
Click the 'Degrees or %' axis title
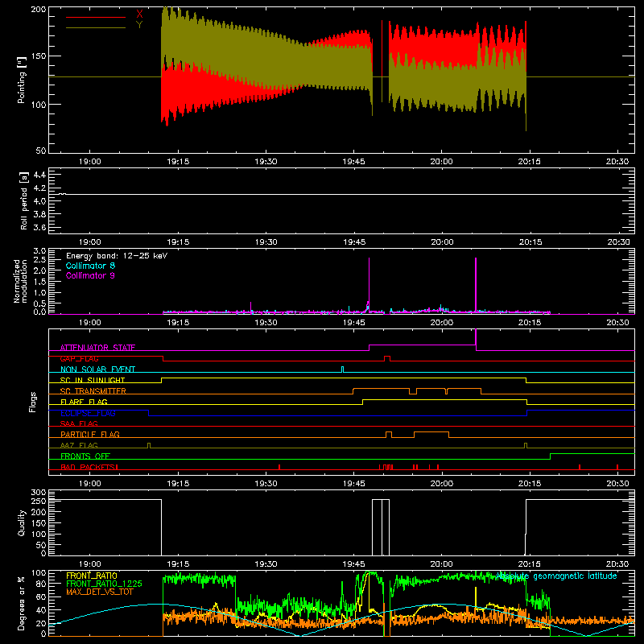coord(22,603)
